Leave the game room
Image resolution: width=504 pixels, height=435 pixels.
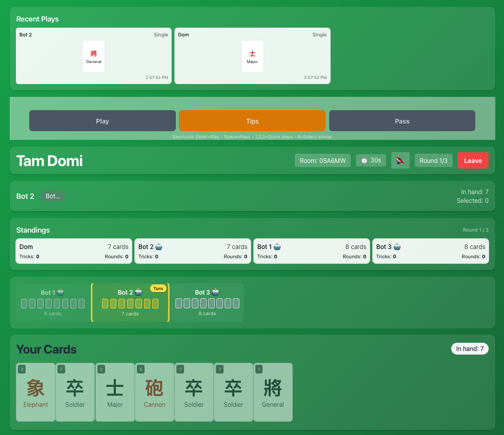[473, 160]
